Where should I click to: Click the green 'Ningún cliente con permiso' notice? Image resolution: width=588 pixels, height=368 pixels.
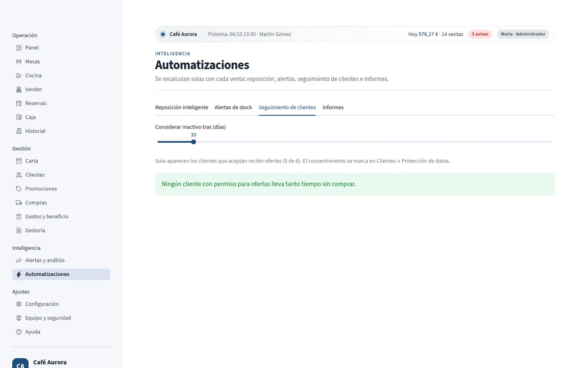[355, 184]
